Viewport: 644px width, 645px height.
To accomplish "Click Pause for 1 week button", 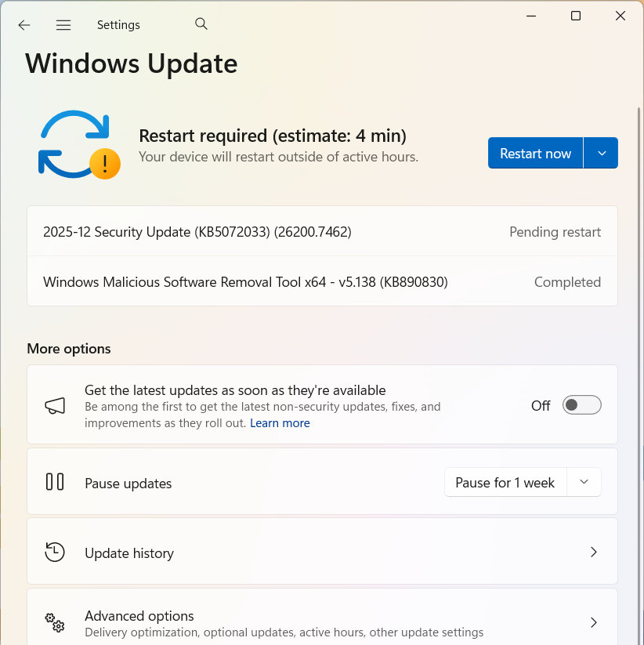I will [505, 483].
